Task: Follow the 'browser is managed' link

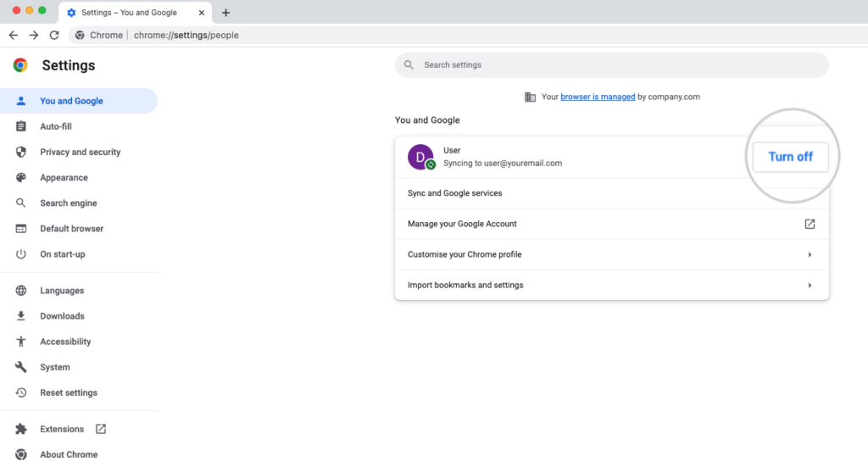Action: (x=598, y=97)
